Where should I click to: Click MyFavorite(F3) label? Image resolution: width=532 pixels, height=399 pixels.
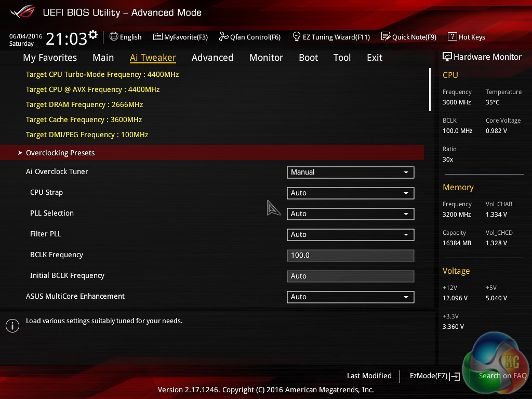[x=186, y=37]
